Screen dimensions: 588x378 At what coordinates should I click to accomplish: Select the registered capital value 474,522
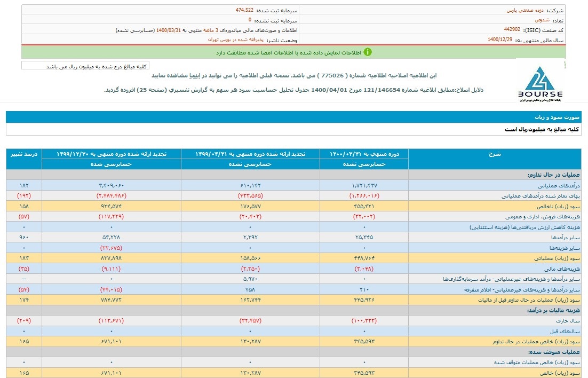(244, 10)
